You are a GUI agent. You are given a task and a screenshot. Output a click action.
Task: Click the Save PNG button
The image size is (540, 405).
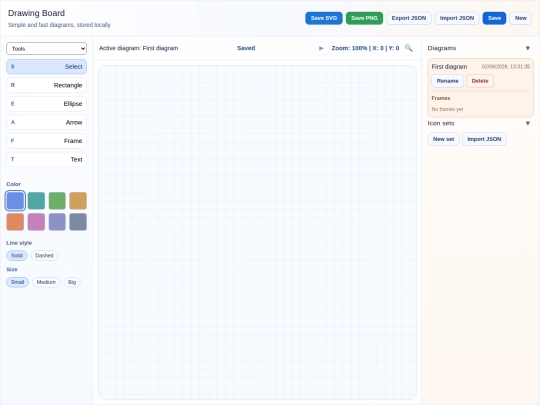pos(364,18)
